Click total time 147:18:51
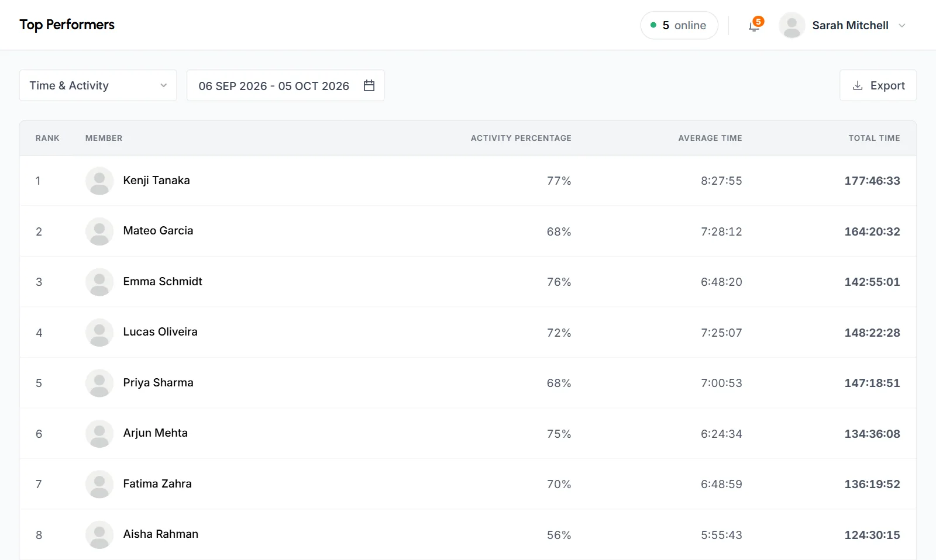The image size is (936, 560). 872,383
